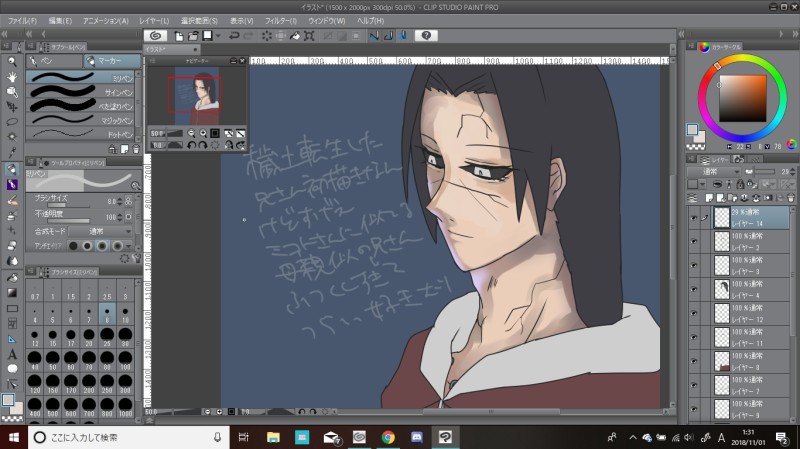Clear selection using delete icon in command bar
The width and height of the screenshot is (800, 449).
point(266,36)
